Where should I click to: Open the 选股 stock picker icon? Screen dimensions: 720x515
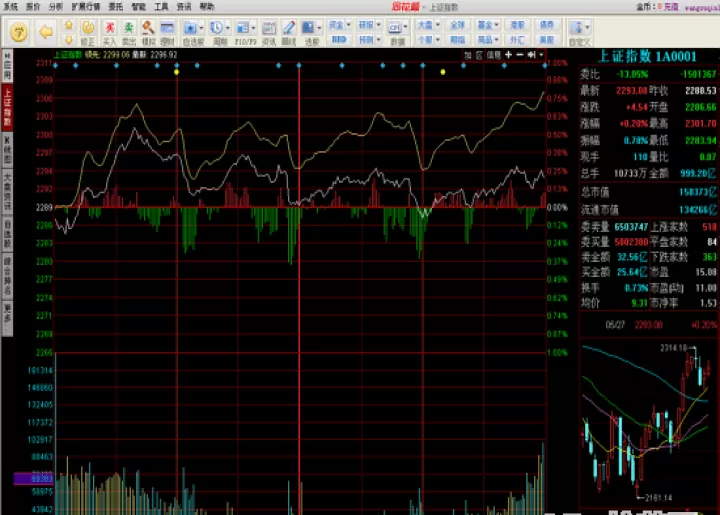coord(308,28)
